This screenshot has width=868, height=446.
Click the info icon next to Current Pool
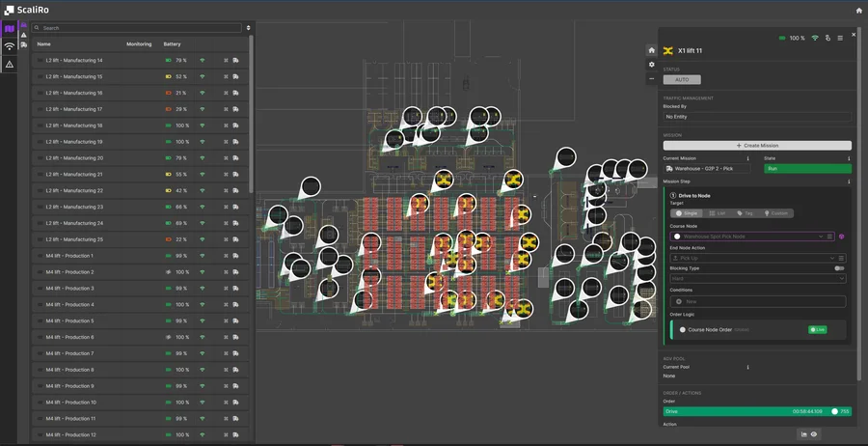(747, 367)
